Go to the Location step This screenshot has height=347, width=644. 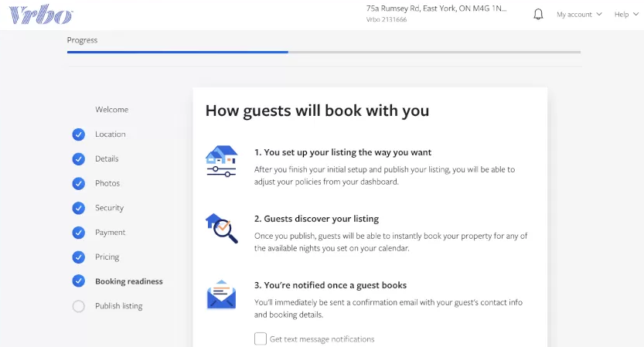tap(111, 134)
